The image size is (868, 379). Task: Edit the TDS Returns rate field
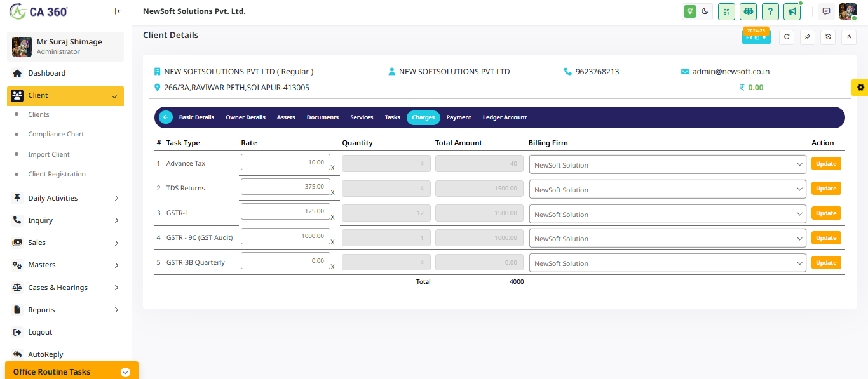click(x=285, y=187)
